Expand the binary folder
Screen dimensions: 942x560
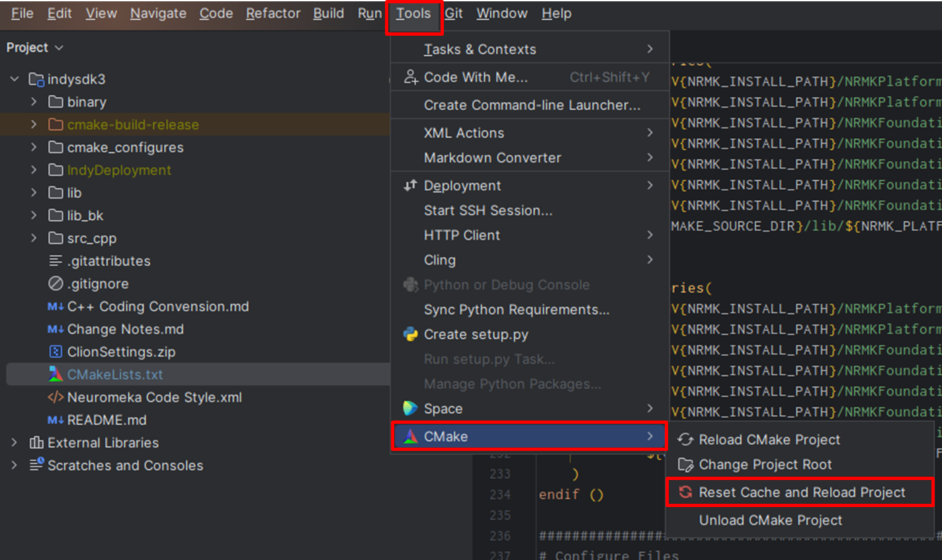coord(34,102)
